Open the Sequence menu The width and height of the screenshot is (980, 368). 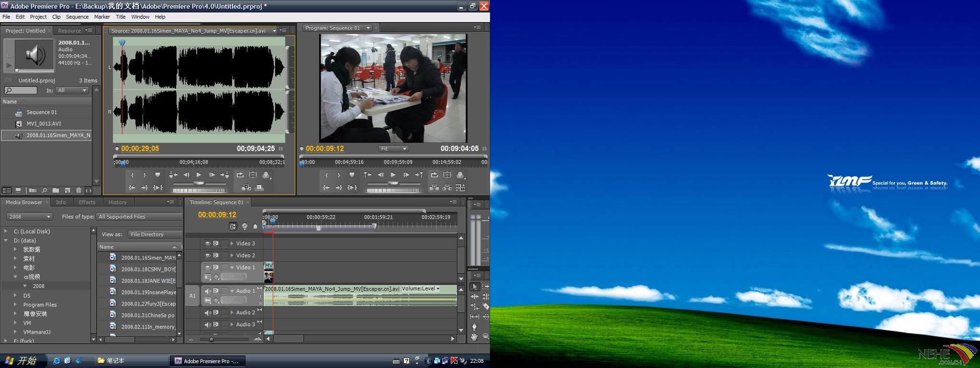(x=77, y=17)
